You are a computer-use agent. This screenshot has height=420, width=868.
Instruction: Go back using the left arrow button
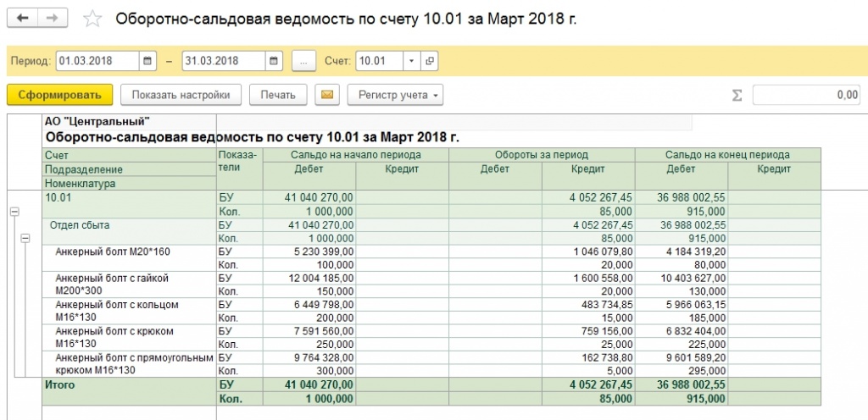pyautogui.click(x=23, y=19)
